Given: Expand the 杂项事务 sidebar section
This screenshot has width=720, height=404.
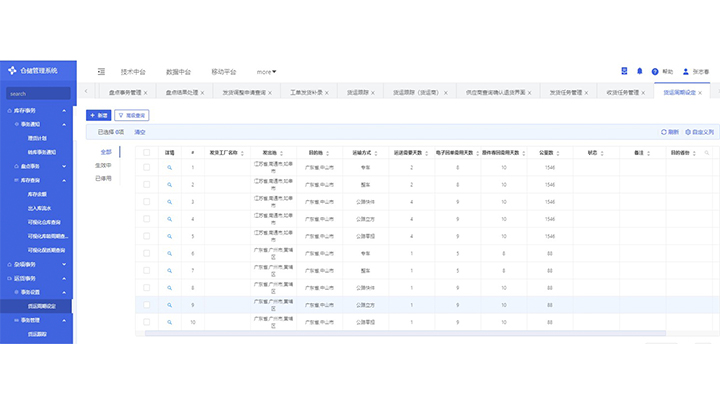Looking at the screenshot, I should 64,263.
